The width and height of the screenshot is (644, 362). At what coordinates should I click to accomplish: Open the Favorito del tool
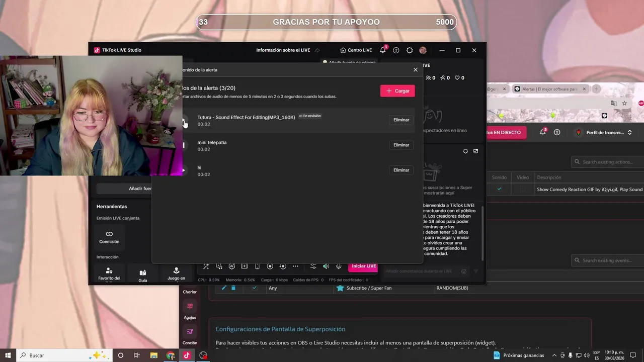click(x=109, y=274)
